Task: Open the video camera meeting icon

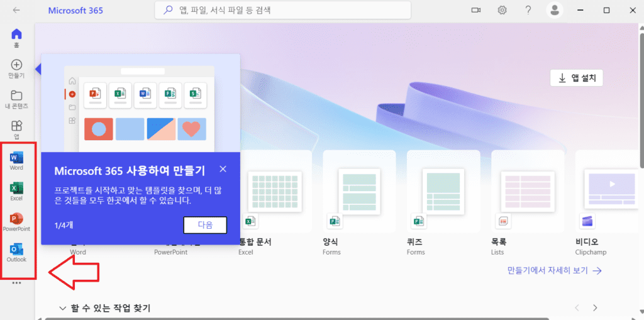Action: point(476,10)
